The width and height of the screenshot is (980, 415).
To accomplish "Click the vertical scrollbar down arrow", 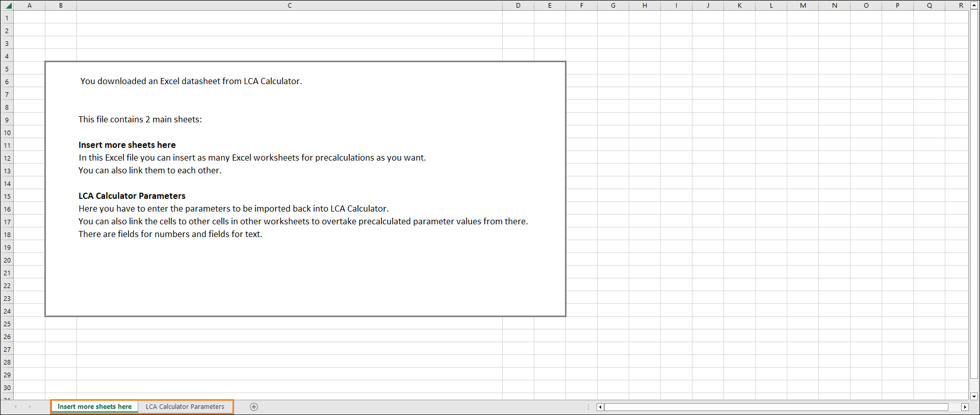I will tap(974, 396).
